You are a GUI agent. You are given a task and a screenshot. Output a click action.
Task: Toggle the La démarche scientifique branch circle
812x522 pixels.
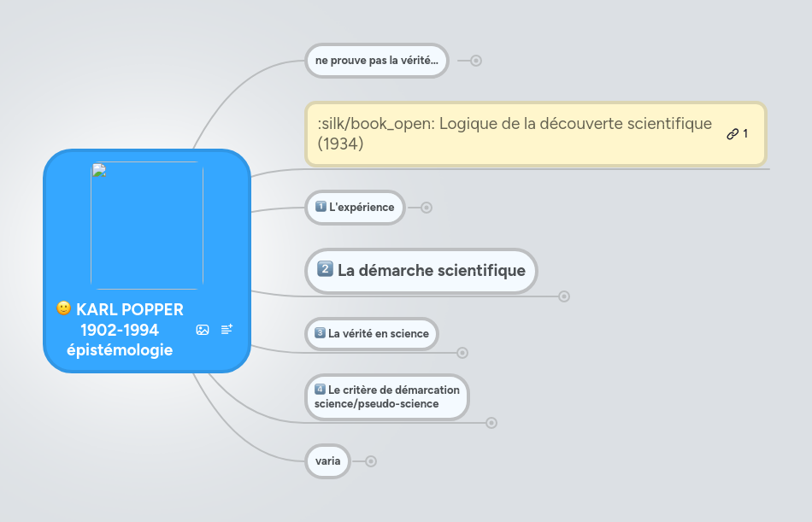[562, 296]
